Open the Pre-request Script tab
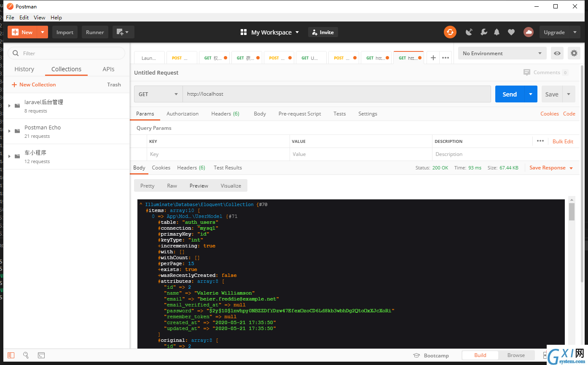 pos(300,114)
